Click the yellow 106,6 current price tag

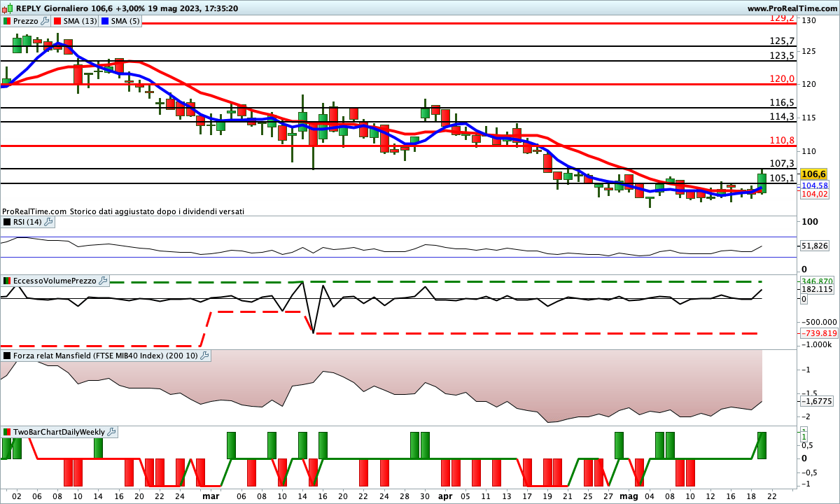click(814, 174)
